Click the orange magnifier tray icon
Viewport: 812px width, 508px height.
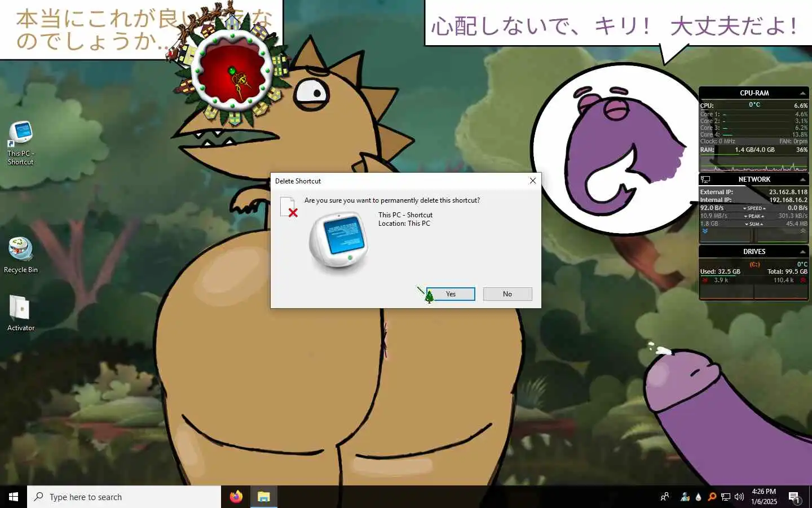pyautogui.click(x=712, y=497)
